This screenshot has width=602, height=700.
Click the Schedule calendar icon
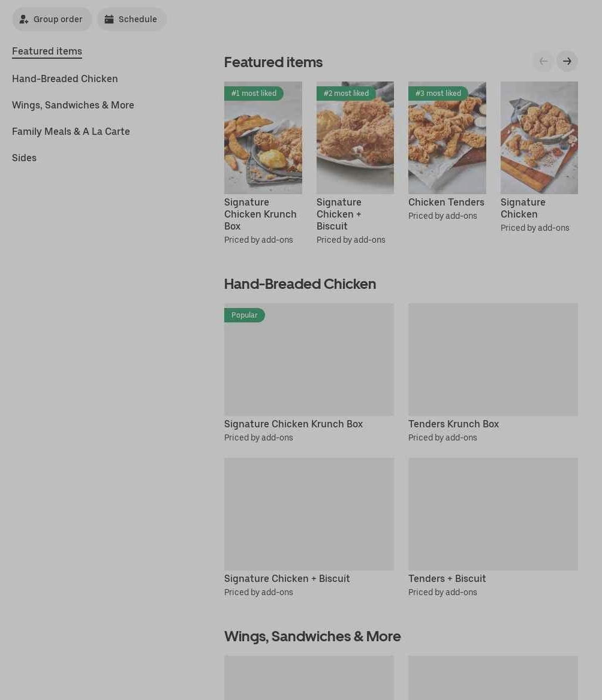coord(109,19)
